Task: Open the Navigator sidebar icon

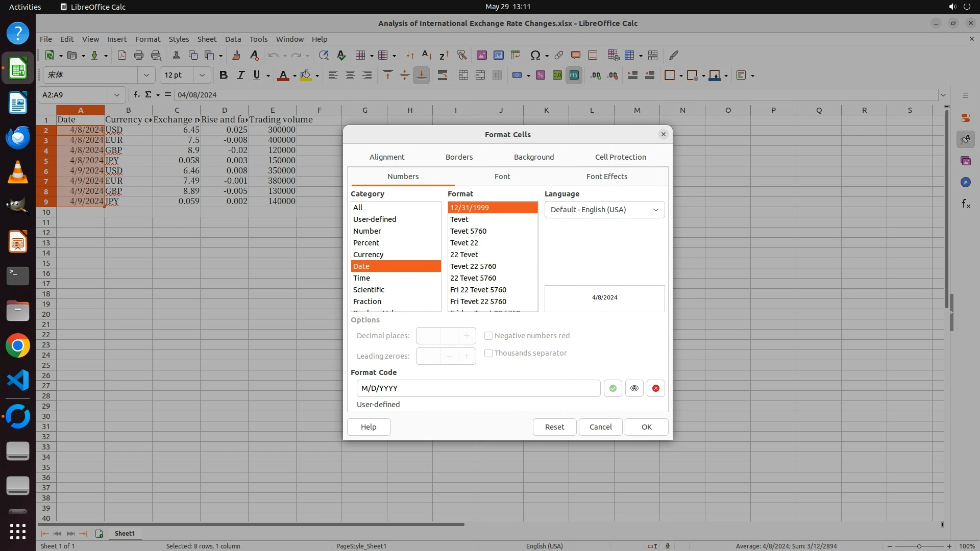Action: click(965, 182)
